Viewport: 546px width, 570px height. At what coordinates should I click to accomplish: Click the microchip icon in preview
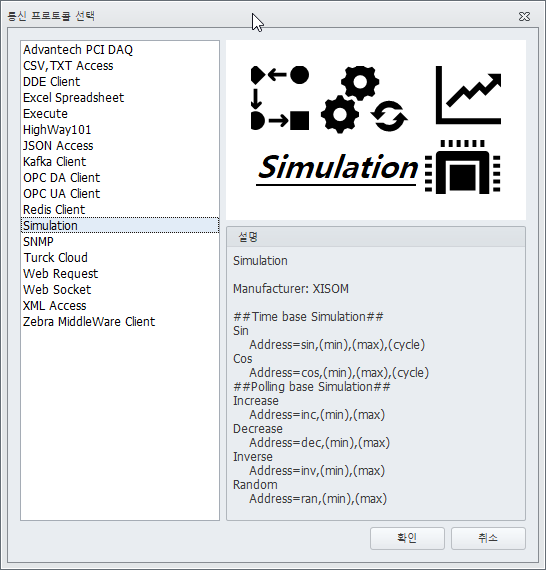(462, 167)
